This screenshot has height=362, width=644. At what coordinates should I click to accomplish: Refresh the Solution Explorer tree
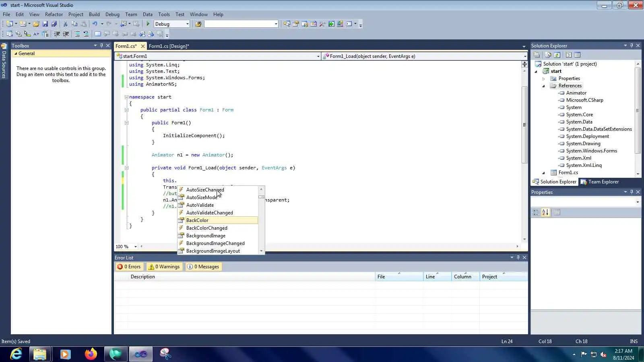tap(557, 55)
